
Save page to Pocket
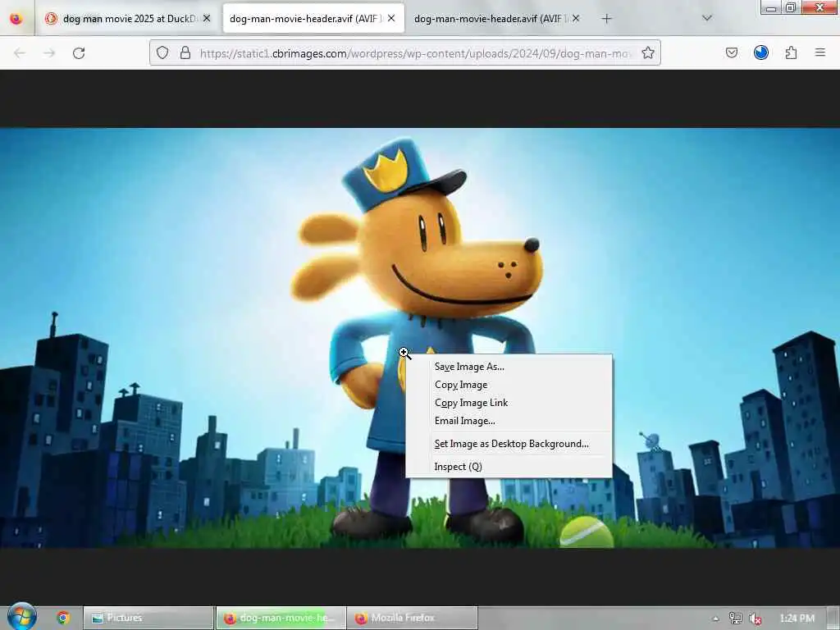[x=732, y=52]
